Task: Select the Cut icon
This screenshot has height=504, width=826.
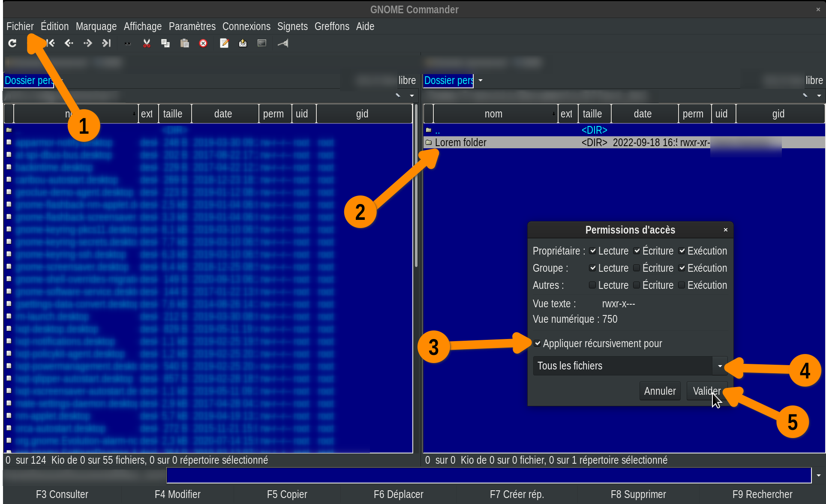Action: 147,43
